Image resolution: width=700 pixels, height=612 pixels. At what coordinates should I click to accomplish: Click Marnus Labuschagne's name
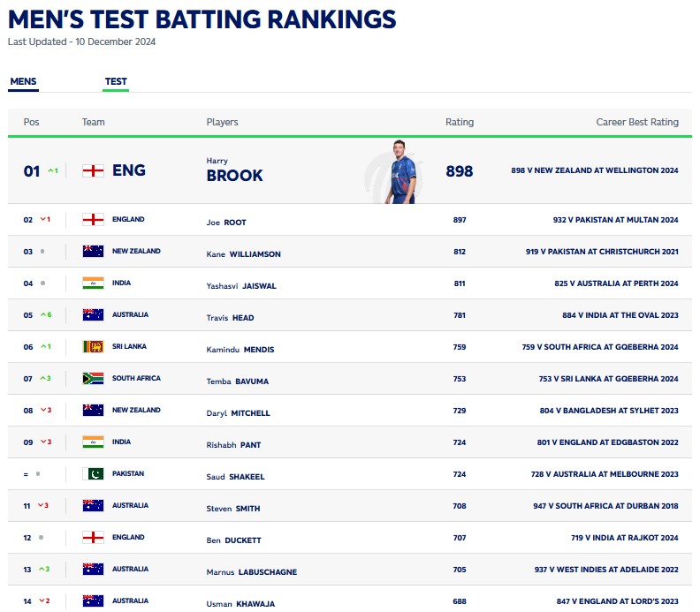coord(251,572)
